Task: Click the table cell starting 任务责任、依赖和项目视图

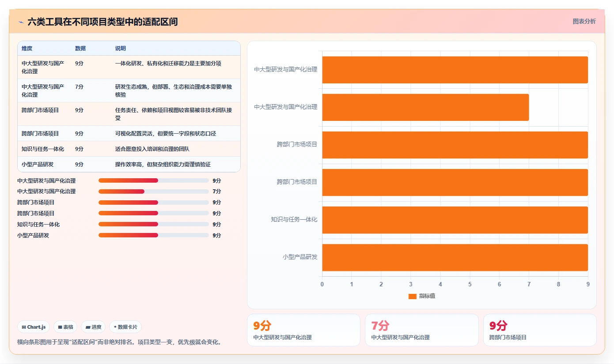Action: tap(174, 114)
